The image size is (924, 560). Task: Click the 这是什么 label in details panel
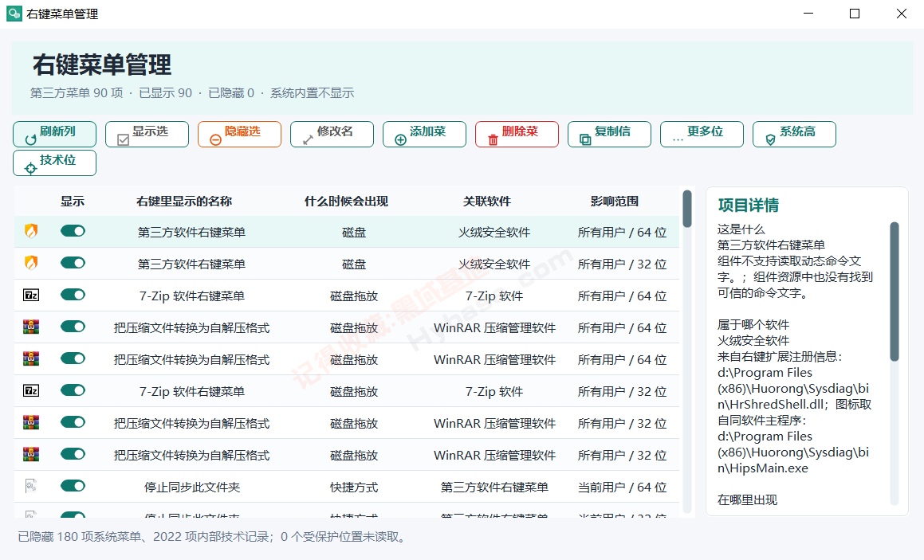[741, 229]
